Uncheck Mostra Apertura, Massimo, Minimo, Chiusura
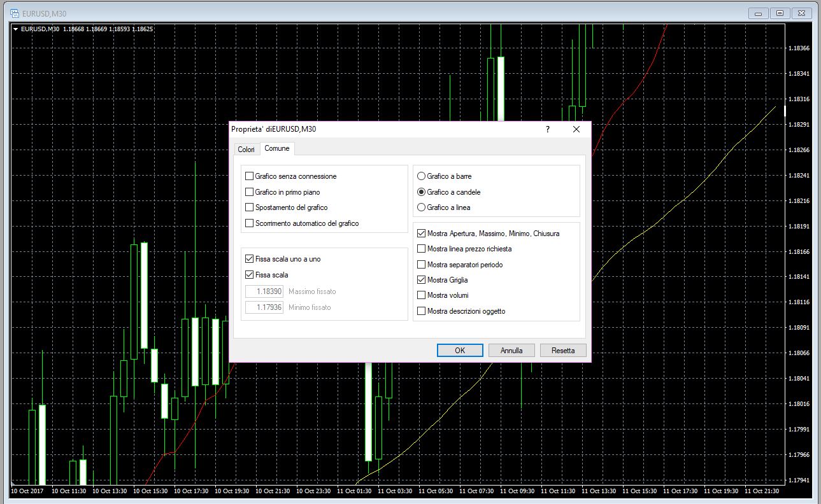 click(421, 234)
